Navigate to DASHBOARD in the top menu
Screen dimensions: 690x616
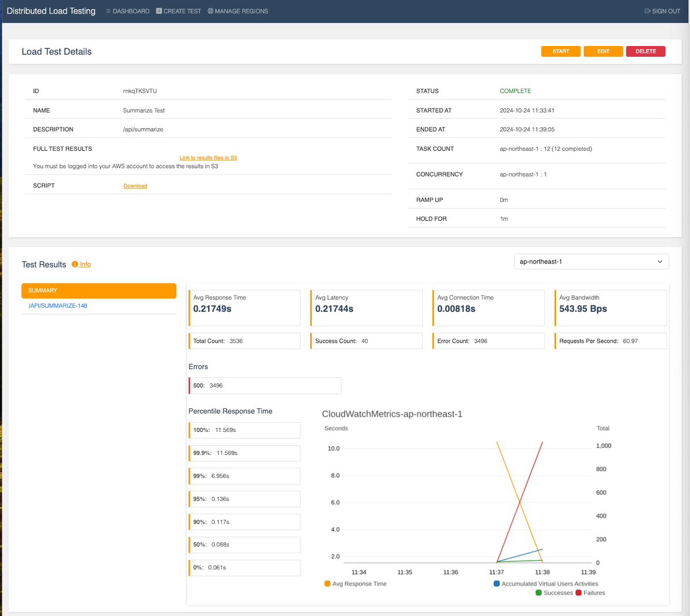coord(131,11)
